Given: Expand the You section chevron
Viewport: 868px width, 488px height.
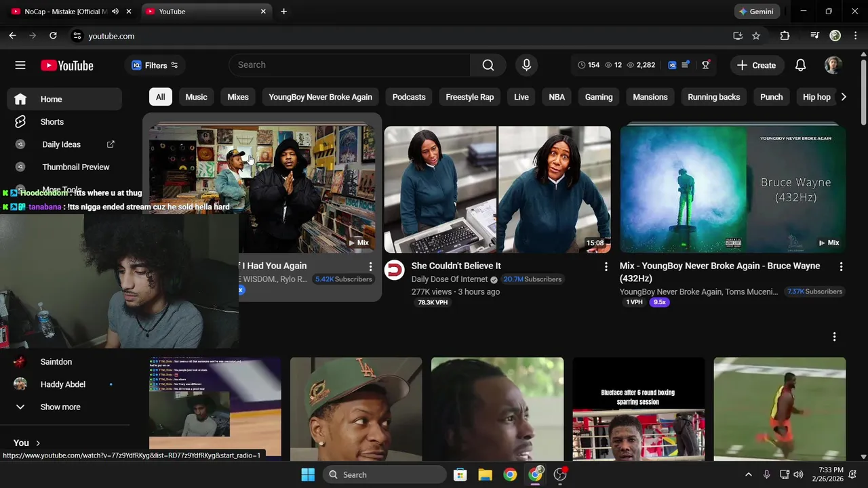Looking at the screenshot, I should 38,443.
